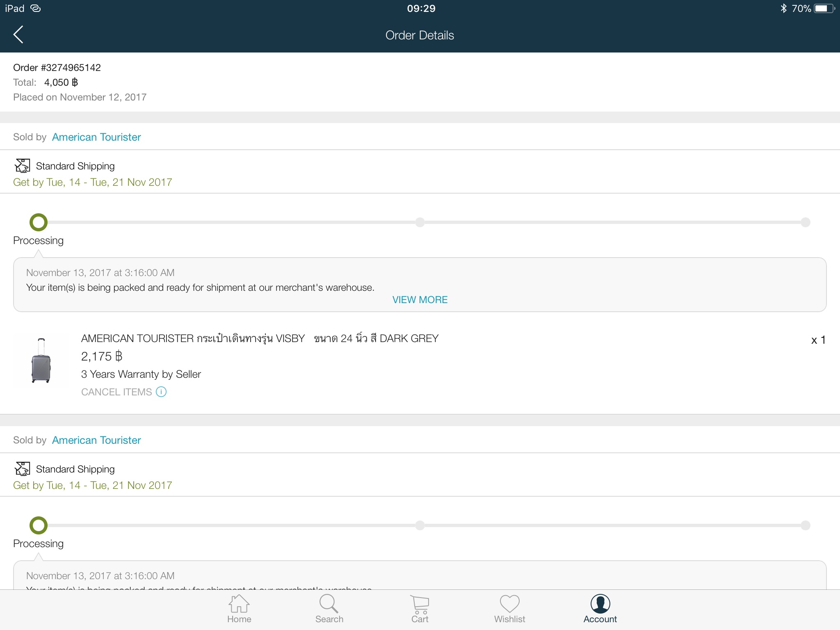Viewport: 840px width, 630px height.
Task: Open the Home tab
Action: point(239,609)
